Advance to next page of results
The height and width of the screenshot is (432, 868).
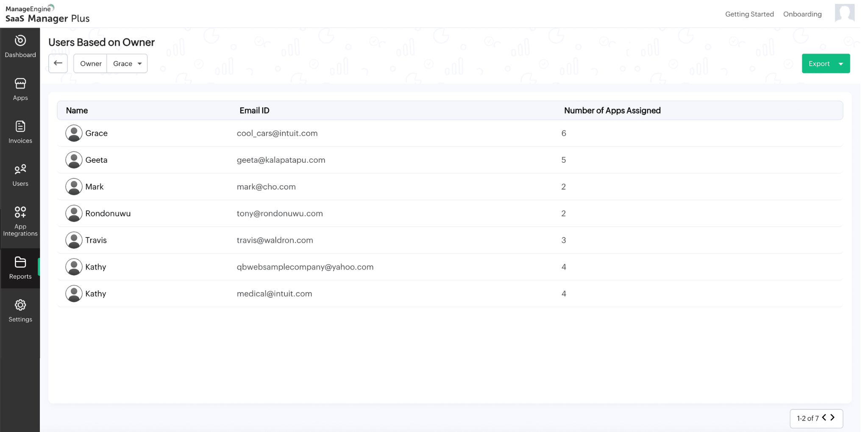tap(832, 418)
